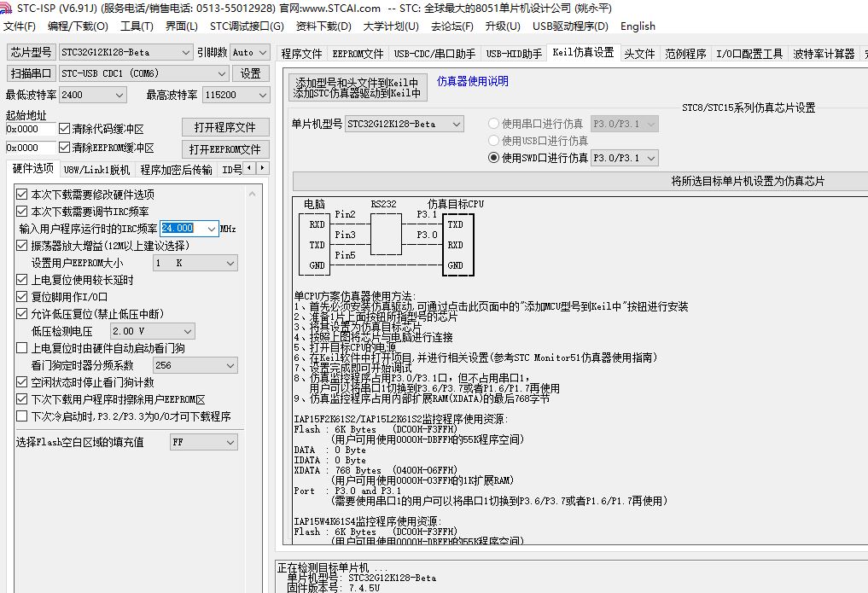This screenshot has width=868, height=593.
Task: Click 打开EEPROM文件 button
Action: [225, 149]
